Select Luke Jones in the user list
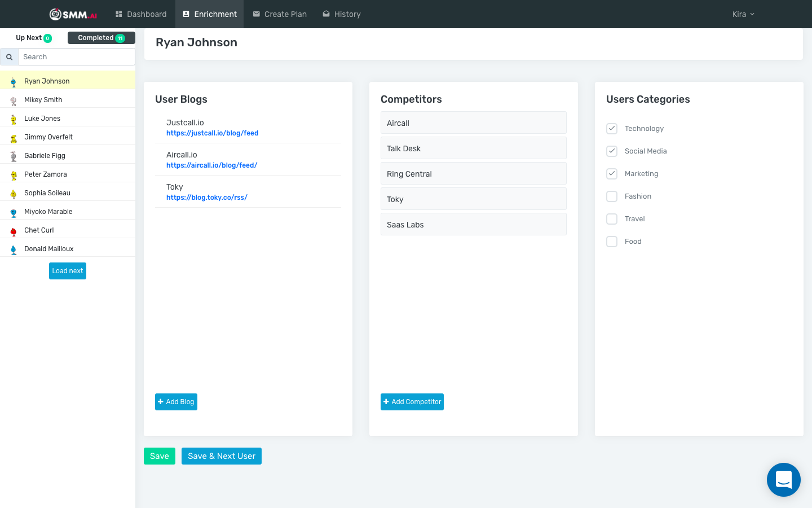This screenshot has height=508, width=812. click(x=68, y=119)
